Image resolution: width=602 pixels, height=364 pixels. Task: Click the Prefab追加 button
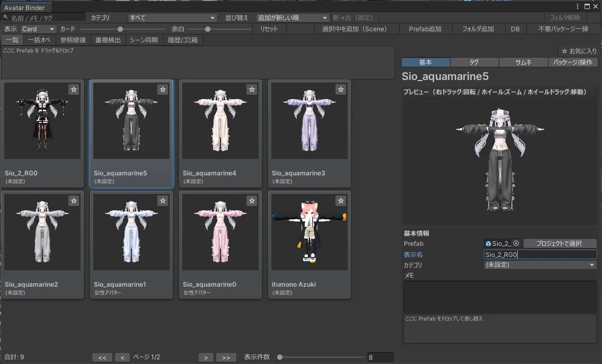[426, 29]
